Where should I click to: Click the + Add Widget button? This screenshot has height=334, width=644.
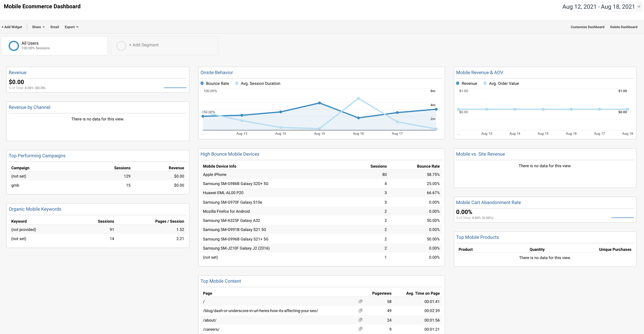[x=12, y=27]
